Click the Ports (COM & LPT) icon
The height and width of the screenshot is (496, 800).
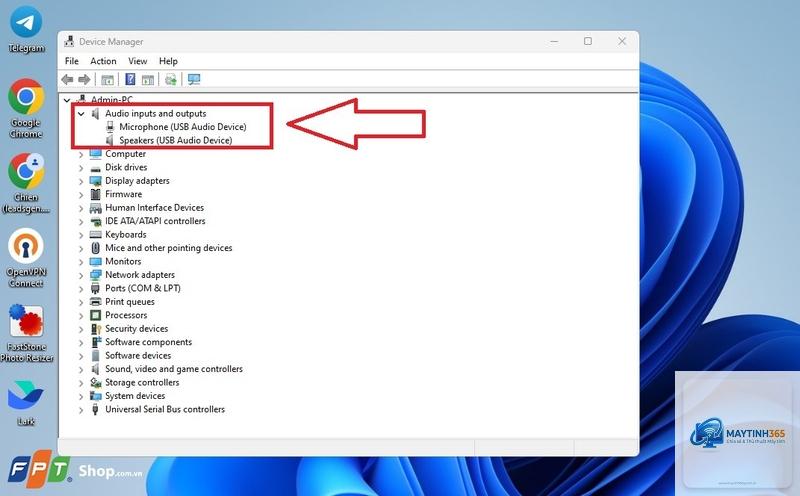click(x=95, y=288)
